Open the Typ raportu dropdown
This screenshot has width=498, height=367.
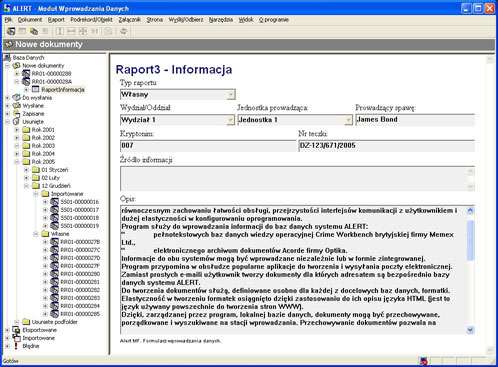pyautogui.click(x=231, y=95)
